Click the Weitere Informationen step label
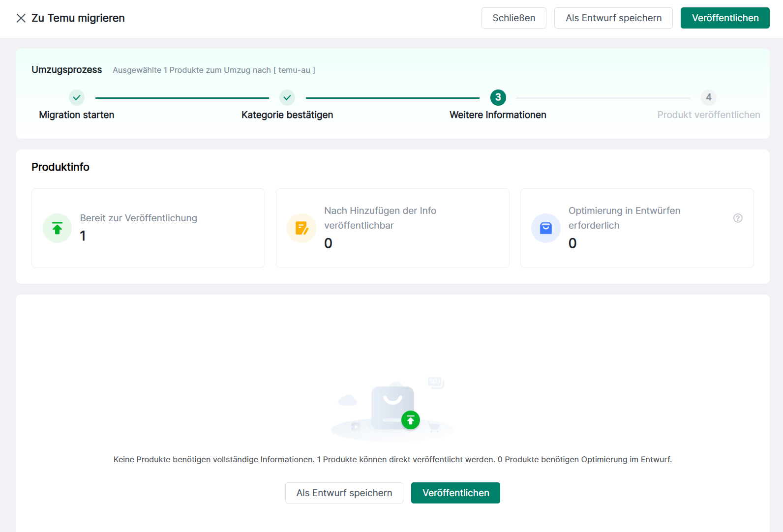The image size is (783, 532). click(498, 115)
